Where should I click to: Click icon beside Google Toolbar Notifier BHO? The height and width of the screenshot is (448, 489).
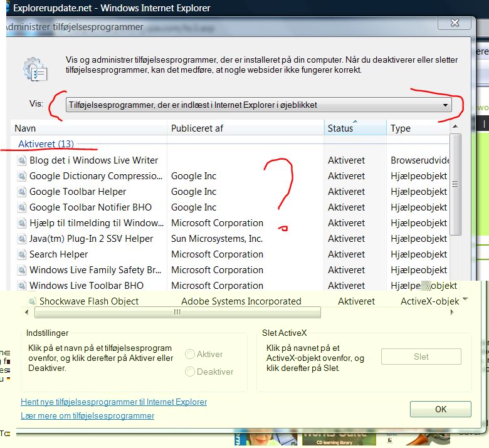coord(21,207)
